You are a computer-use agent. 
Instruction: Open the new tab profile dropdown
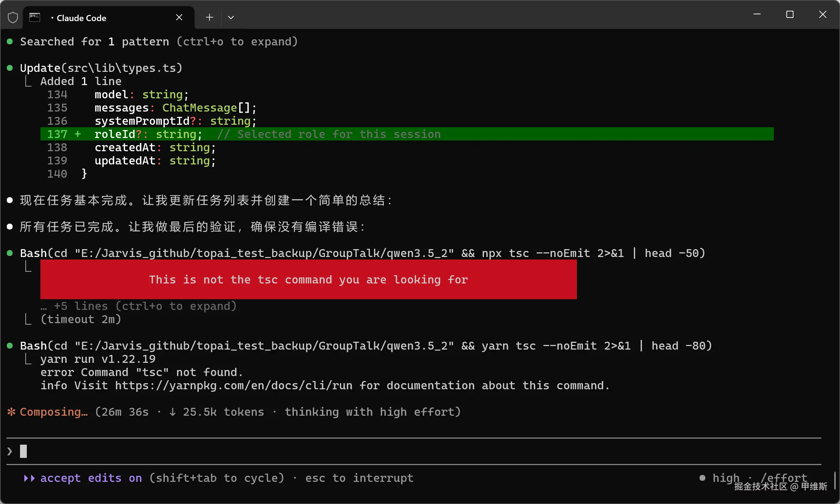click(x=231, y=18)
